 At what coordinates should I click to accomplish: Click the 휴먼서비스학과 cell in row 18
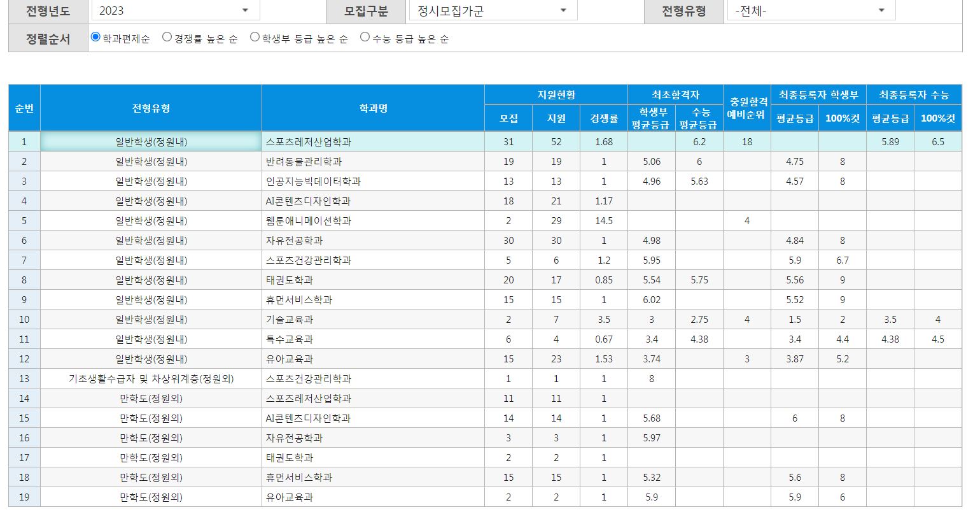[x=373, y=477]
